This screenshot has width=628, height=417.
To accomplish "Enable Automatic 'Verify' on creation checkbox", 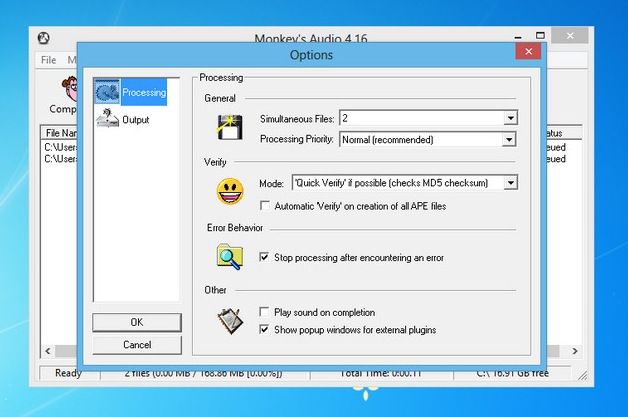I will pos(265,206).
